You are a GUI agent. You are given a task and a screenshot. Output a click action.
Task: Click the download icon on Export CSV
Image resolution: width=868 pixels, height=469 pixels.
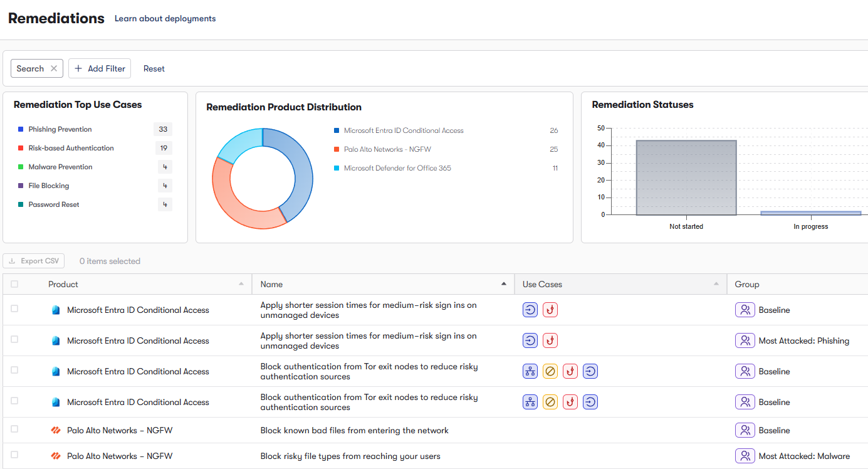(x=12, y=261)
